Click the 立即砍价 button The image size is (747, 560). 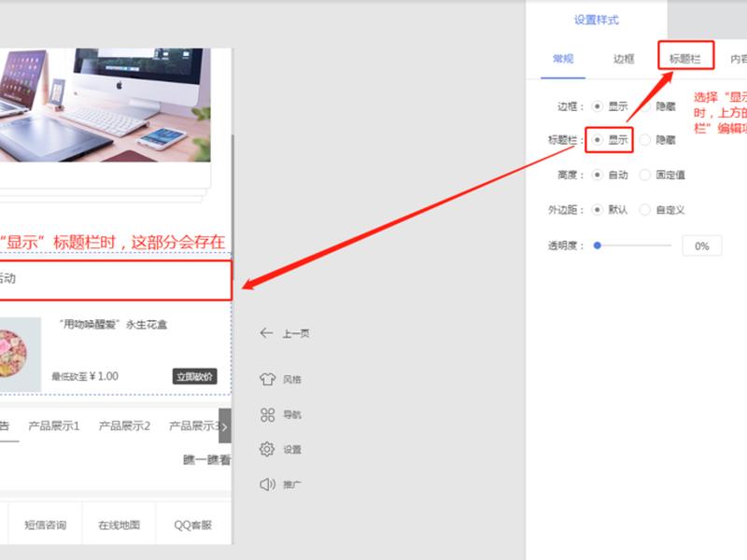click(194, 377)
